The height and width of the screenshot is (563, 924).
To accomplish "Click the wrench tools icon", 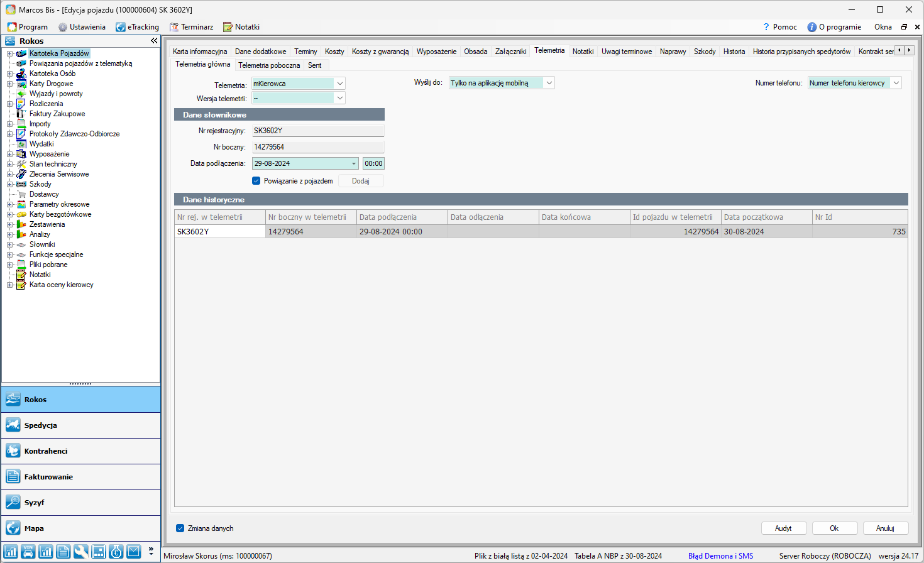I will (80, 552).
